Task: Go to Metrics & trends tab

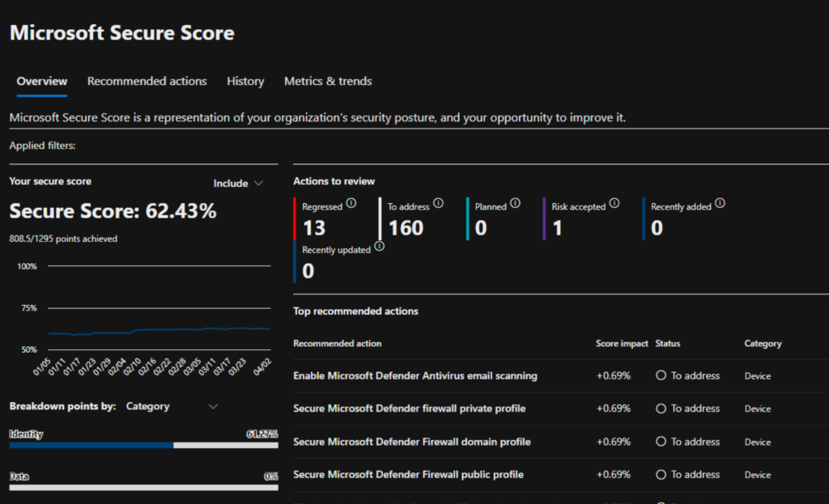Action: coord(328,82)
